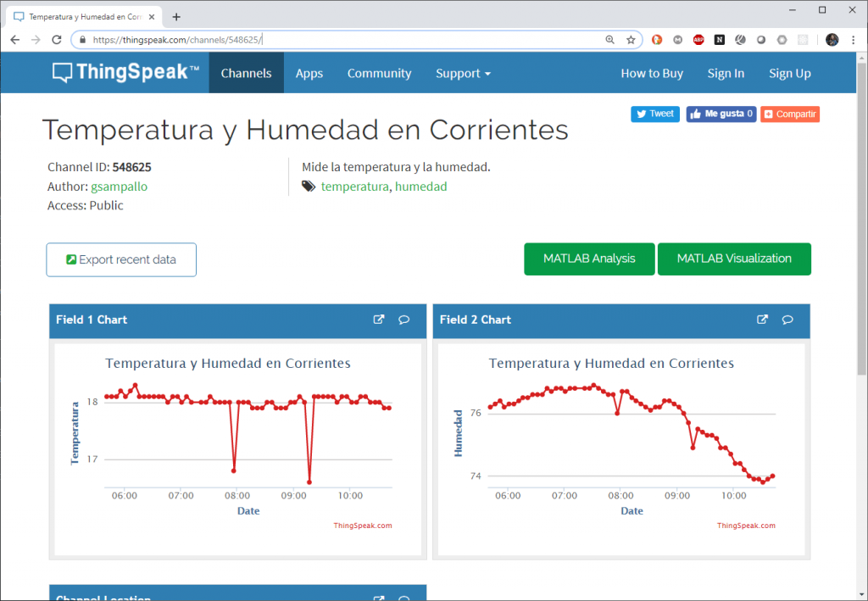The width and height of the screenshot is (868, 601).
Task: Click the Me gusta 0 like button
Action: coord(721,114)
